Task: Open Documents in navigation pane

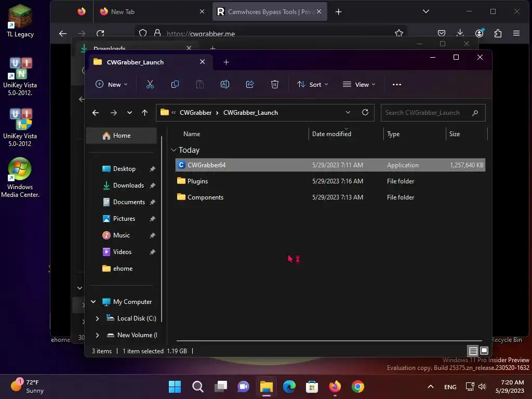Action: [128, 202]
